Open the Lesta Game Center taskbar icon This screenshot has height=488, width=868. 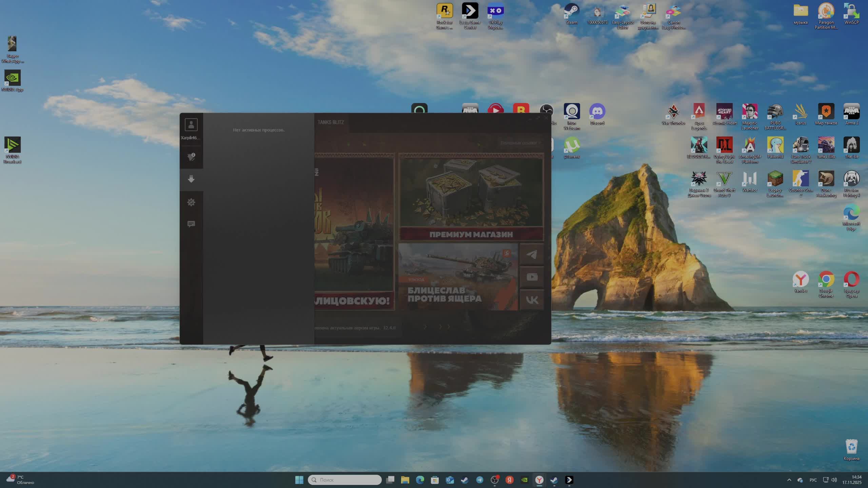(569, 480)
